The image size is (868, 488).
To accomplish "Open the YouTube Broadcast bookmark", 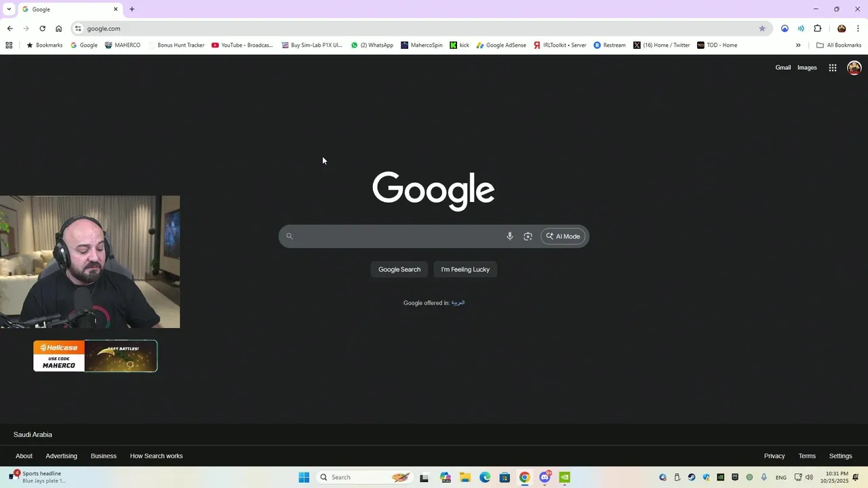I will [x=242, y=45].
